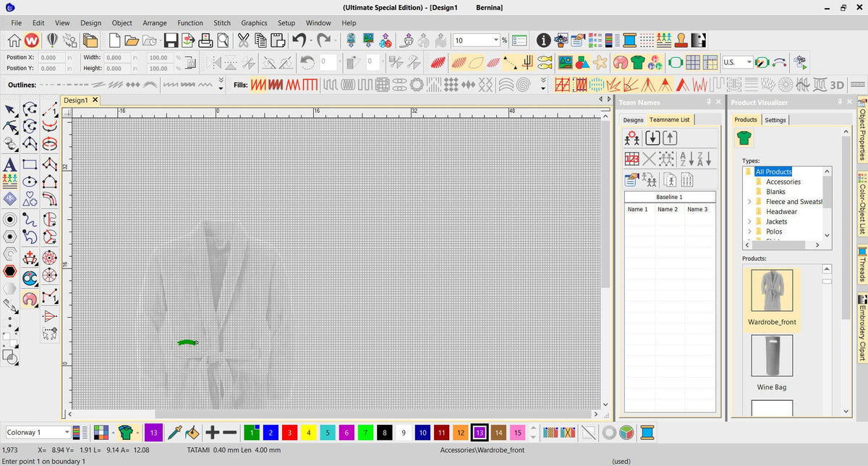Click the color picker eyedropper icon
The image size is (868, 466).
click(x=174, y=433)
